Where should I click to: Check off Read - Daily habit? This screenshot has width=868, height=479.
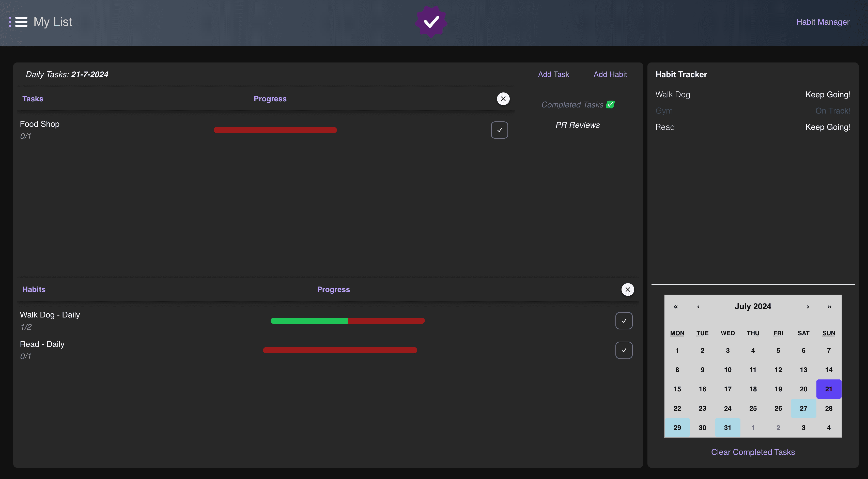[624, 350]
